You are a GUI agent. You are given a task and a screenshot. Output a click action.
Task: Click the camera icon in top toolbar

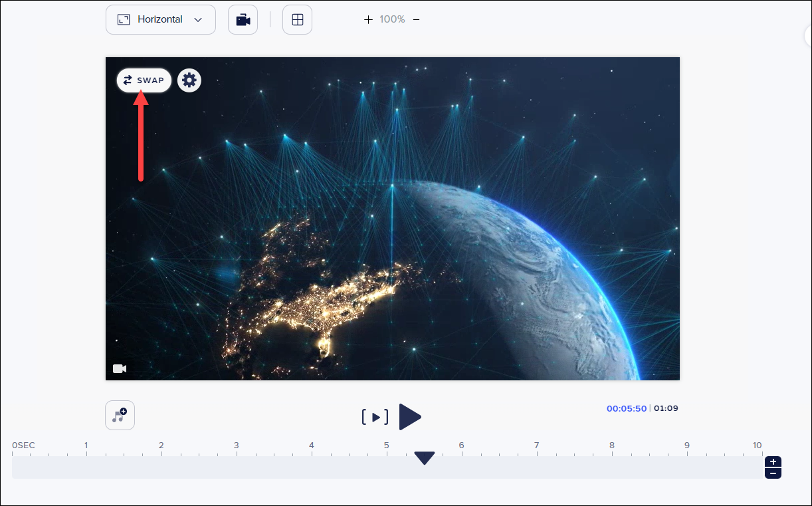[x=243, y=20]
